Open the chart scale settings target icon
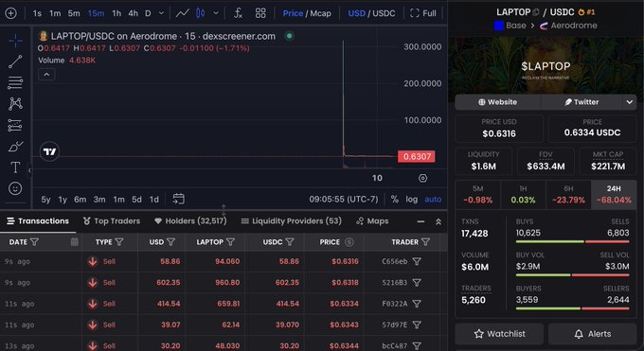This screenshot has height=351, width=644. click(422, 178)
